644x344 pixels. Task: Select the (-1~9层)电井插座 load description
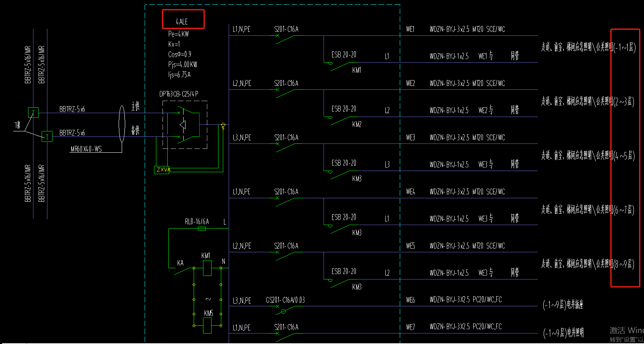pyautogui.click(x=563, y=305)
